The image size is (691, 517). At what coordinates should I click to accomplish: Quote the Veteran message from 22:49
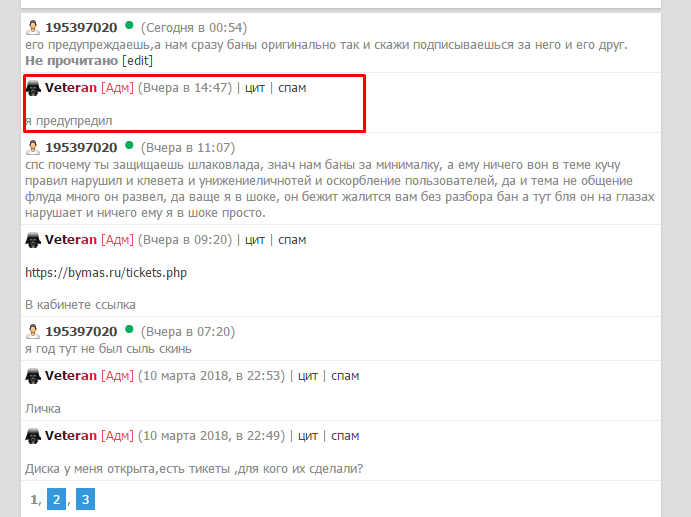click(x=308, y=436)
